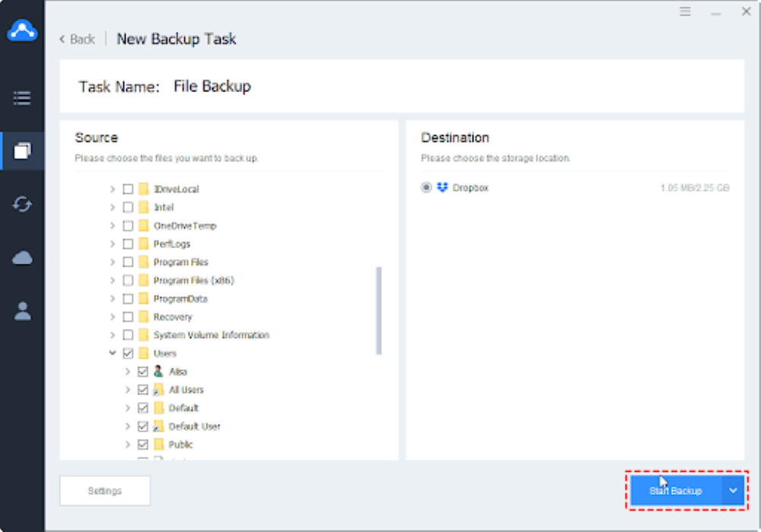Uncheck the Users folder checkbox

click(128, 353)
